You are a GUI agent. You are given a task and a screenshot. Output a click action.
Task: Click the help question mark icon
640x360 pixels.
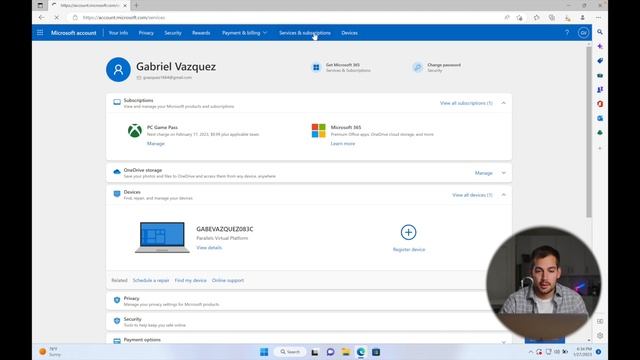(x=567, y=33)
